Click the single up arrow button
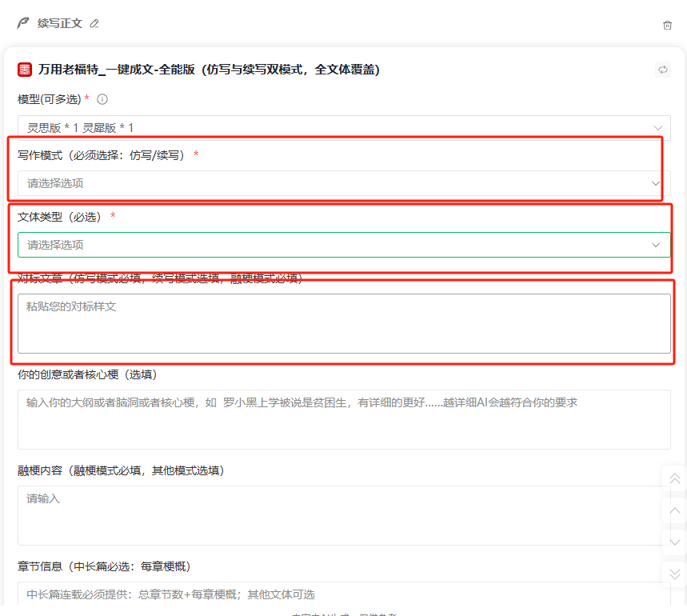Viewport: 687px width, 616px height. point(675,510)
